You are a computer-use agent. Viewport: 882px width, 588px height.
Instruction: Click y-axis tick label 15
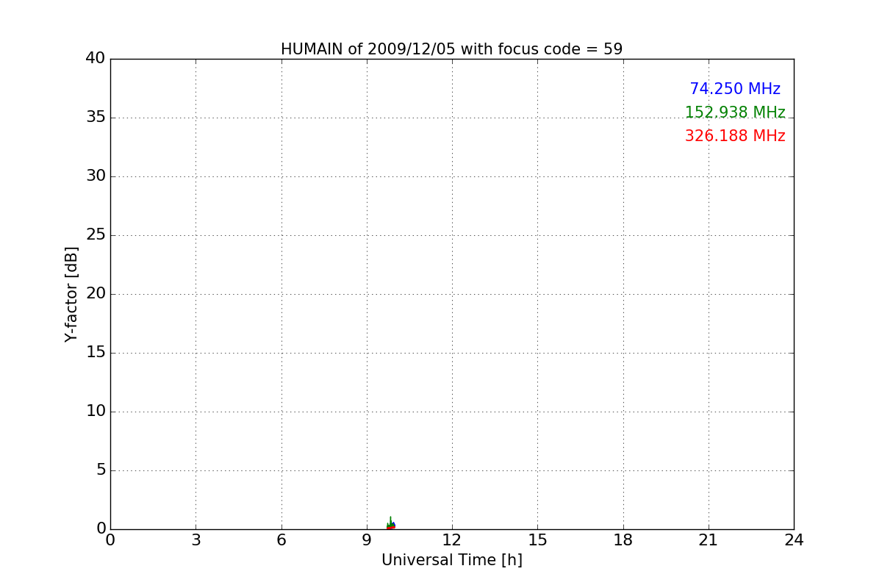click(96, 352)
